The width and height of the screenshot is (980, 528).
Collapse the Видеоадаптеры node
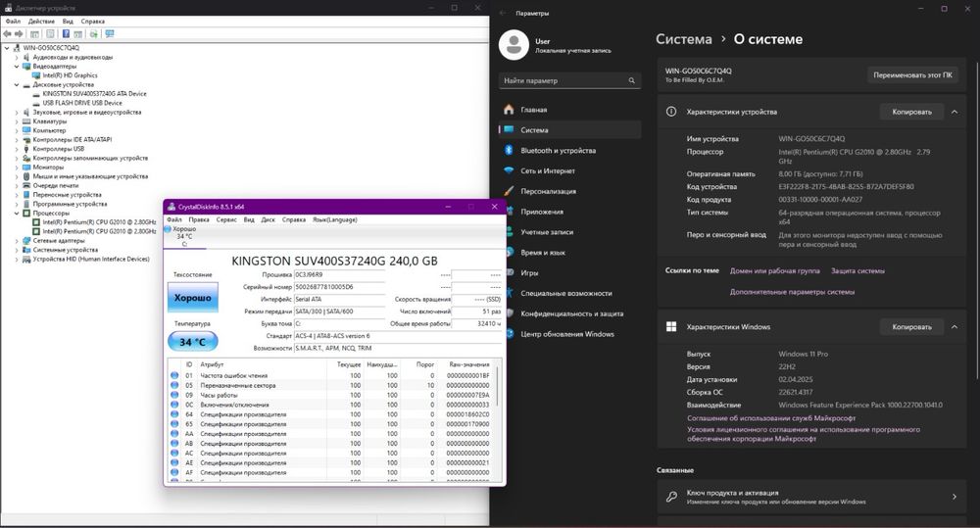[17, 67]
